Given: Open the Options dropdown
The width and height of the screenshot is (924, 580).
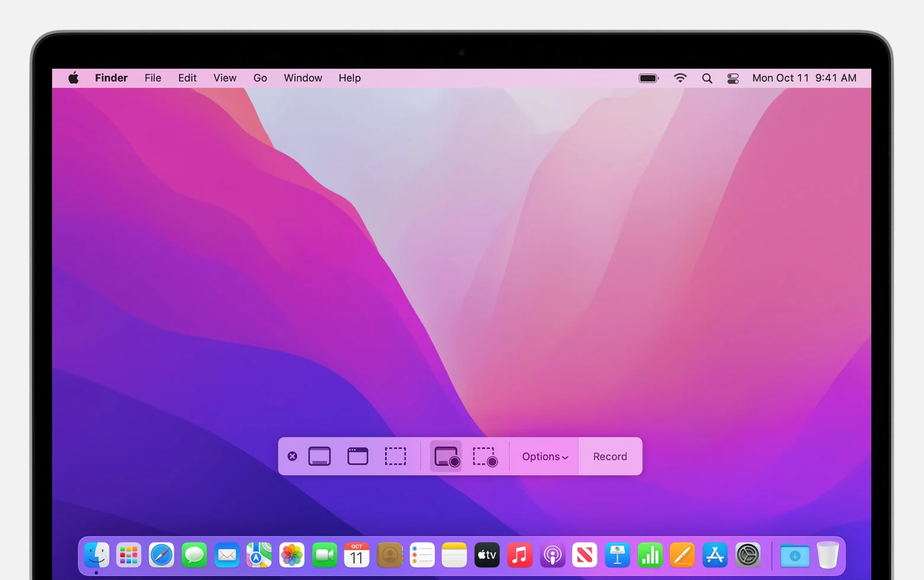Looking at the screenshot, I should 544,456.
